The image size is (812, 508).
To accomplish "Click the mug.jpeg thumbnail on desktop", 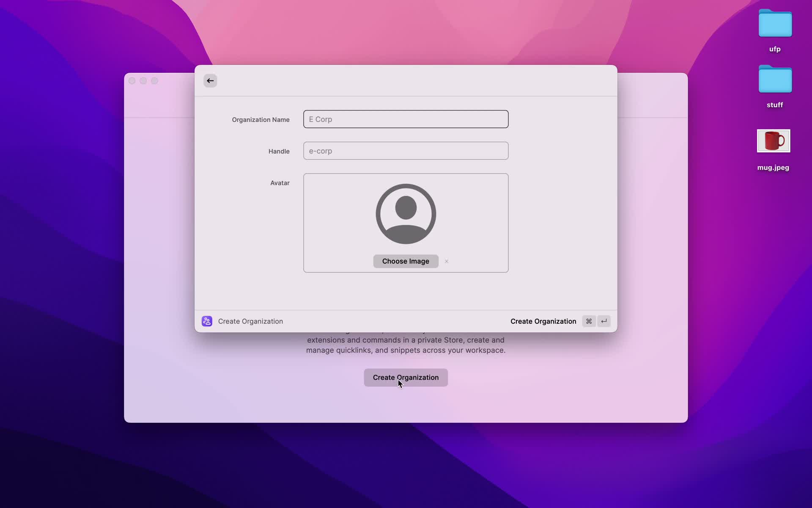I will pos(774,141).
